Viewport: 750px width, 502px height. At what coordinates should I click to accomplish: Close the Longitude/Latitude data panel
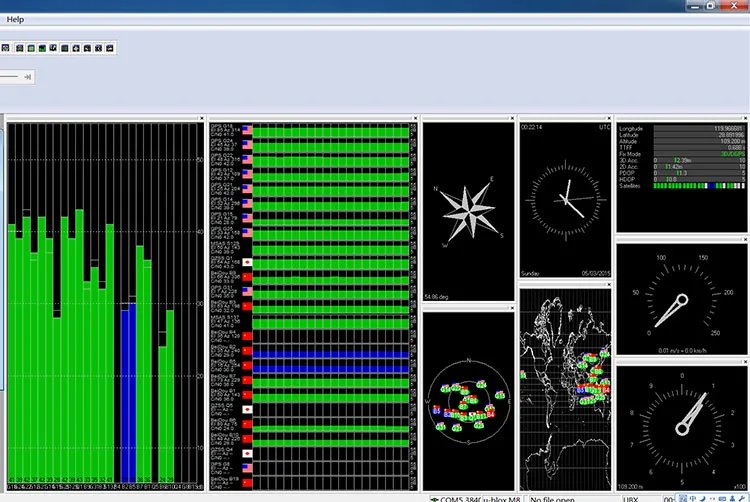745,118
